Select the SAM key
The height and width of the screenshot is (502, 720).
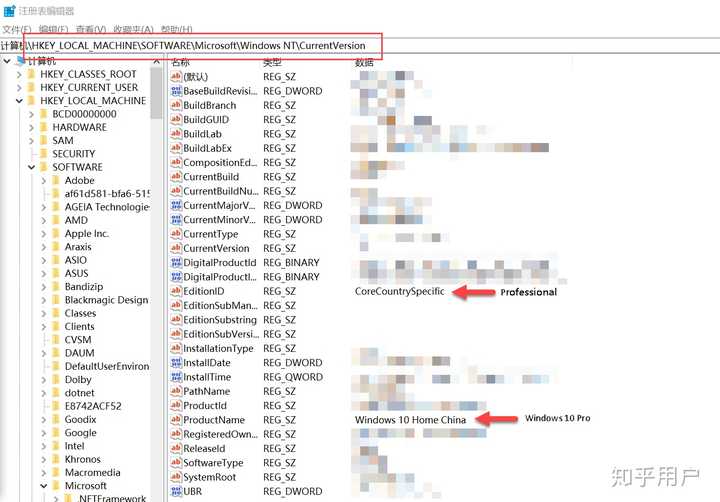tap(63, 141)
